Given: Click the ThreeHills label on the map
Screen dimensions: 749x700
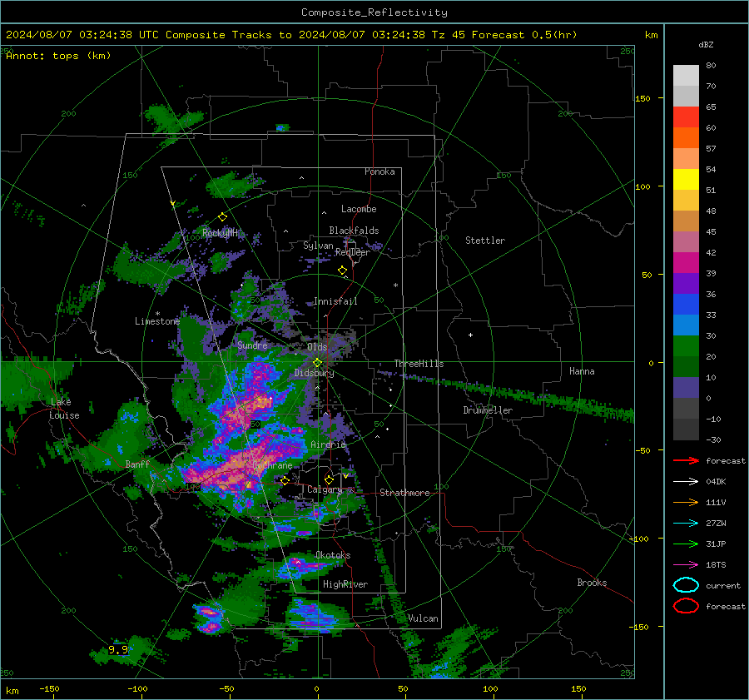Looking at the screenshot, I should point(419,364).
